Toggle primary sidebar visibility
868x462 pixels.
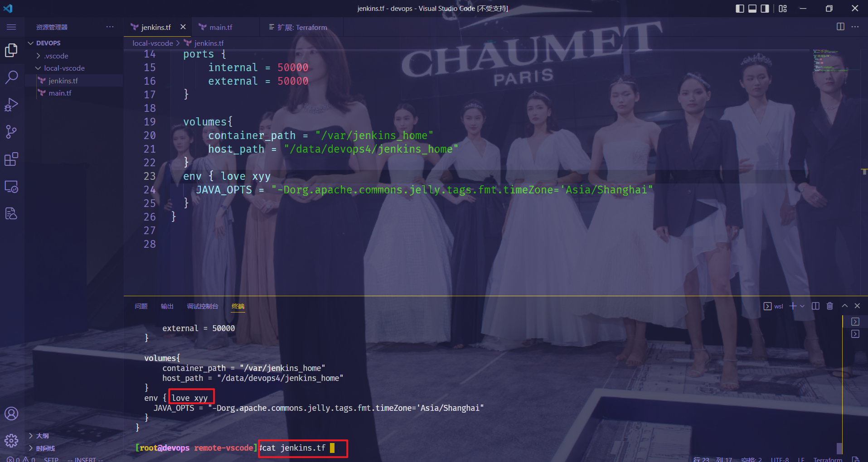(740, 8)
